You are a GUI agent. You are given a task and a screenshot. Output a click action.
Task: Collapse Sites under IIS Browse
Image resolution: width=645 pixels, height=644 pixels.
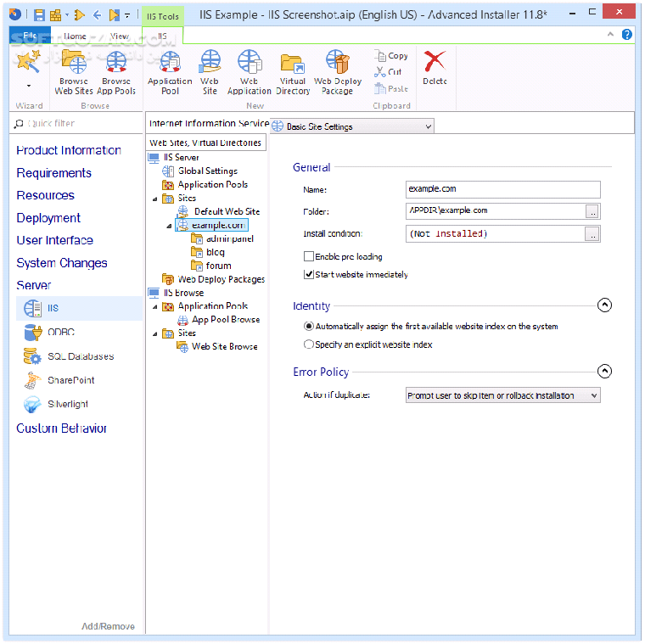point(155,334)
